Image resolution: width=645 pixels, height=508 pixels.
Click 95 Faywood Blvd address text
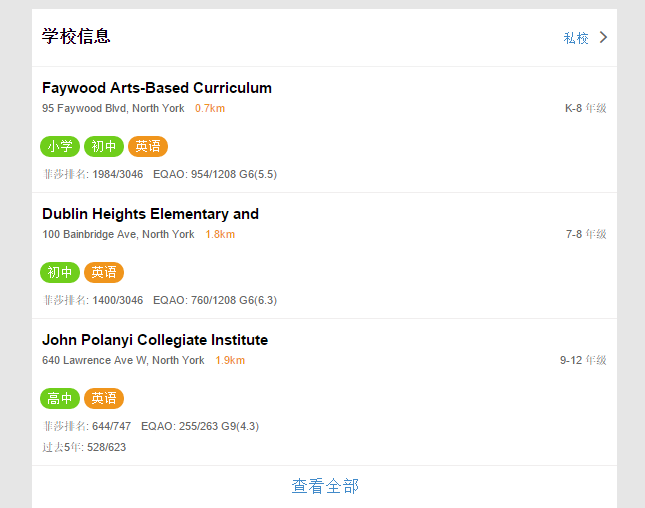click(113, 108)
